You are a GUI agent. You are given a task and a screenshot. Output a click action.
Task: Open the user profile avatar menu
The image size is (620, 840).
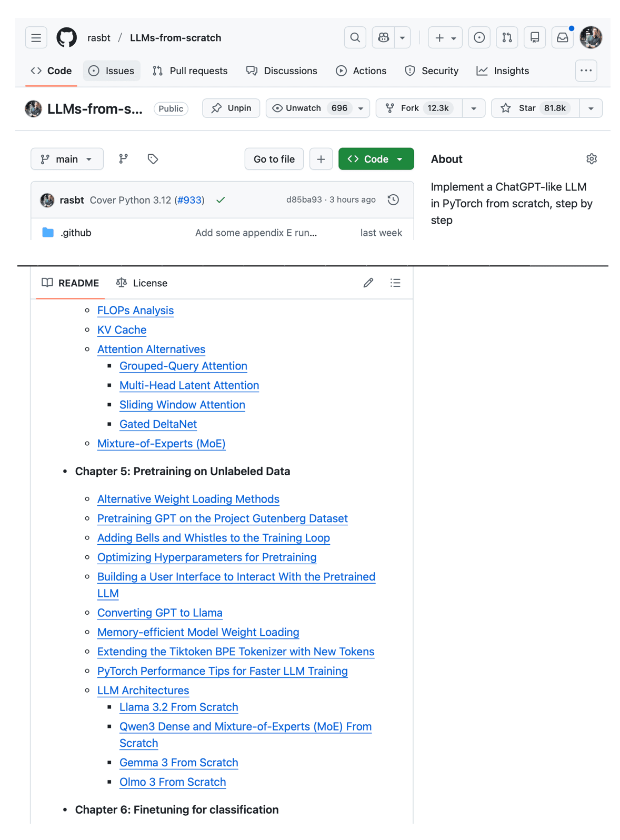coord(591,38)
